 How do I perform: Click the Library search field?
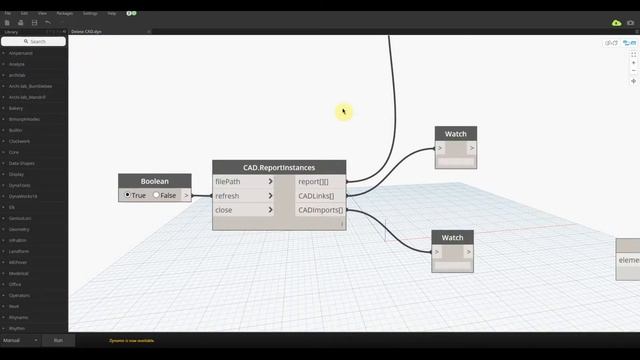click(33, 41)
